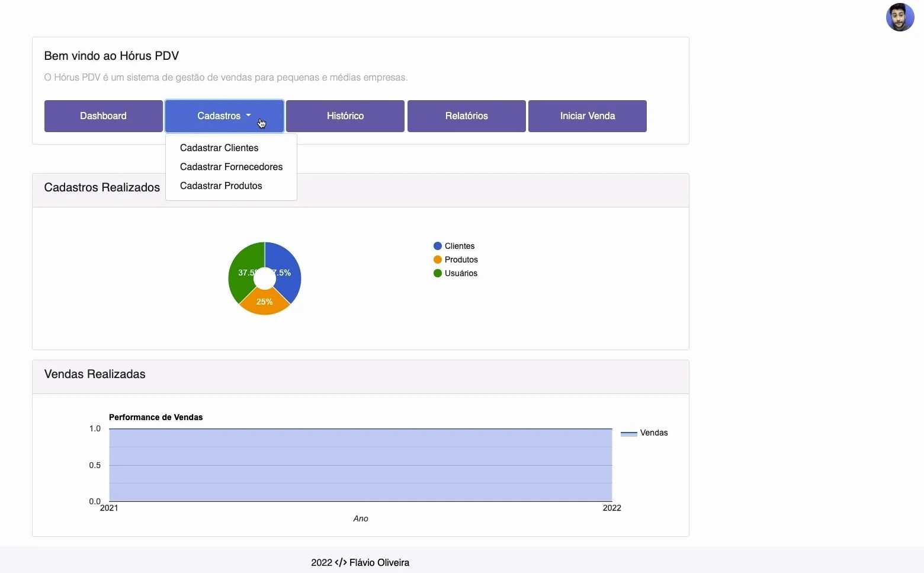
Task: Click the 2022 axis label under the chart
Action: [x=612, y=508]
